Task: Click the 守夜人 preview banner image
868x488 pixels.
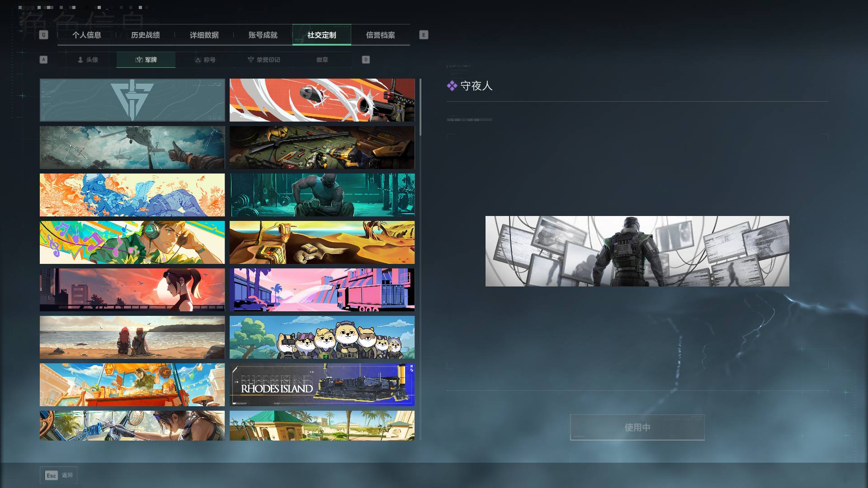Action: 637,251
